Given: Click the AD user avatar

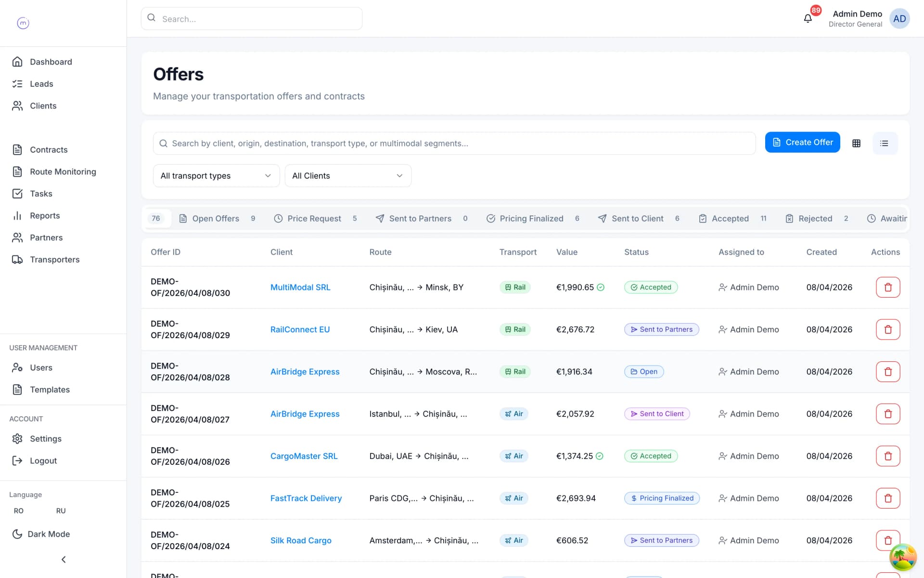Looking at the screenshot, I should 899,19.
